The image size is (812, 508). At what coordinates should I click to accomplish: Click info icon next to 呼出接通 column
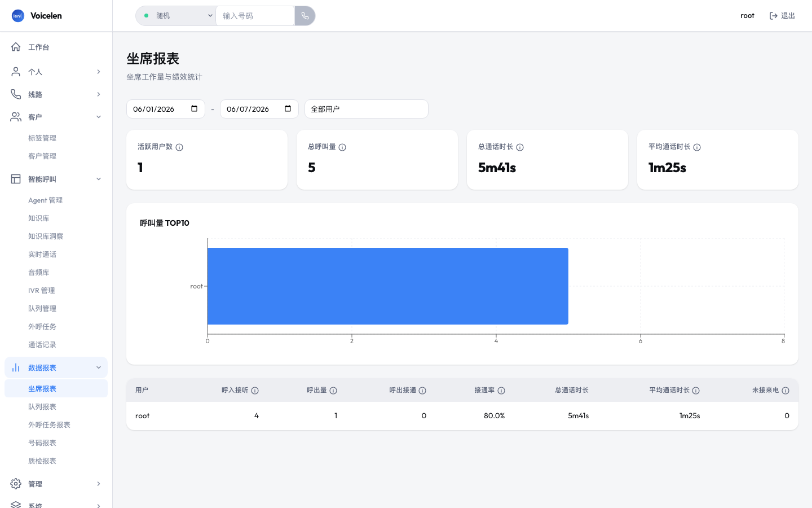point(422,391)
